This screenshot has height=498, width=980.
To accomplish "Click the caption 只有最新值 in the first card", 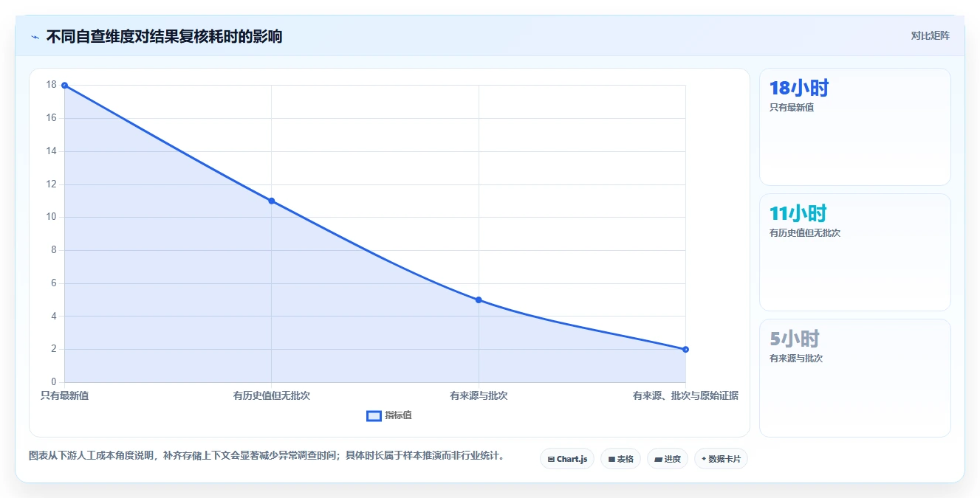I will [792, 107].
